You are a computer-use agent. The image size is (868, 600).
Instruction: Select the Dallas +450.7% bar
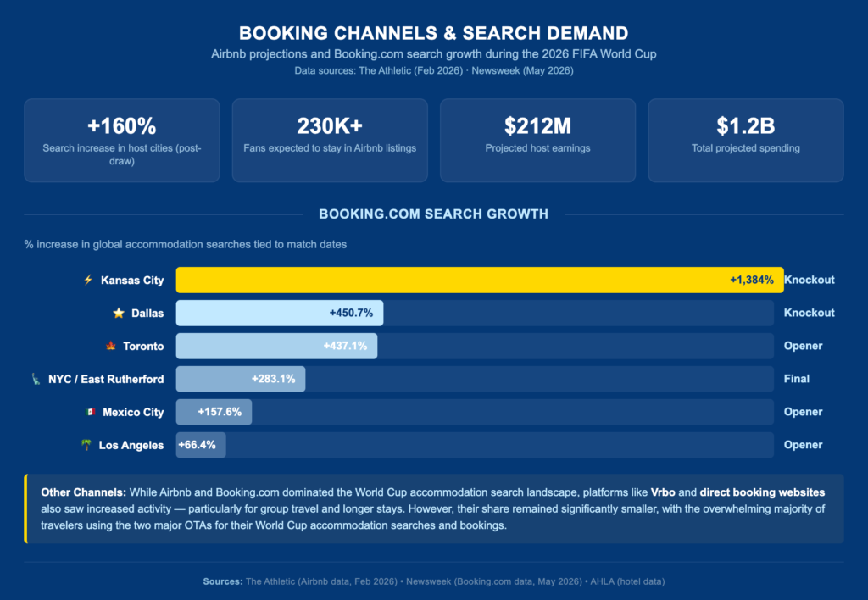(x=280, y=313)
